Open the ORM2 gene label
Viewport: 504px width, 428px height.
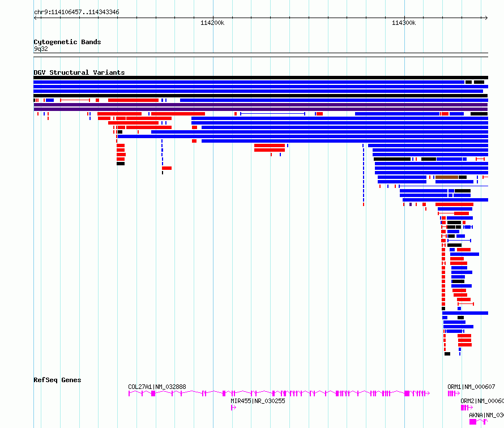point(482,401)
